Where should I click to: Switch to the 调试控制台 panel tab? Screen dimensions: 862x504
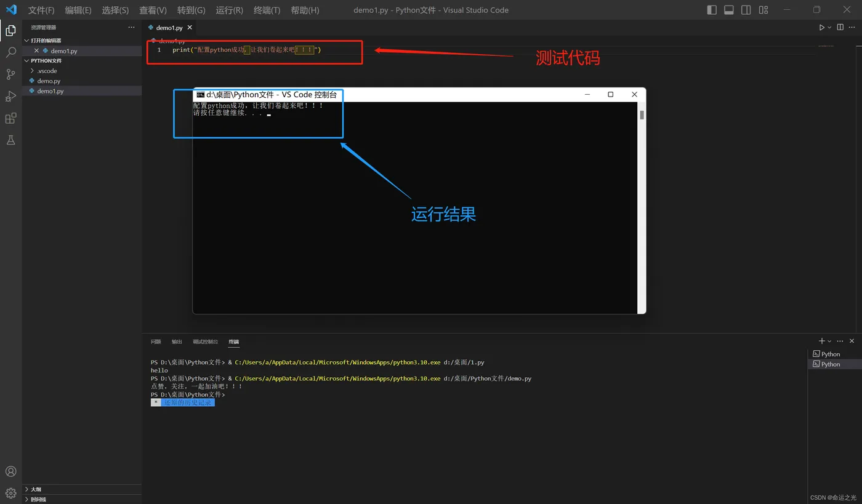[x=205, y=342]
